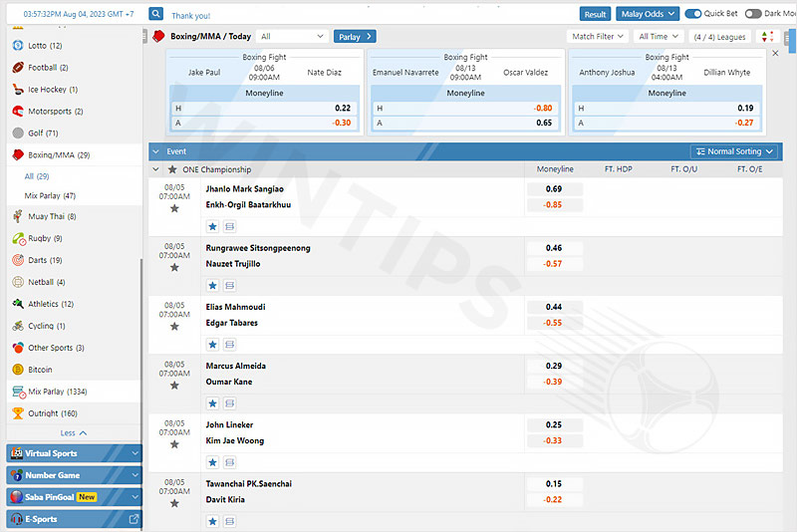The width and height of the screenshot is (797, 532).
Task: Select the Rugby ball icon
Action: (18, 238)
